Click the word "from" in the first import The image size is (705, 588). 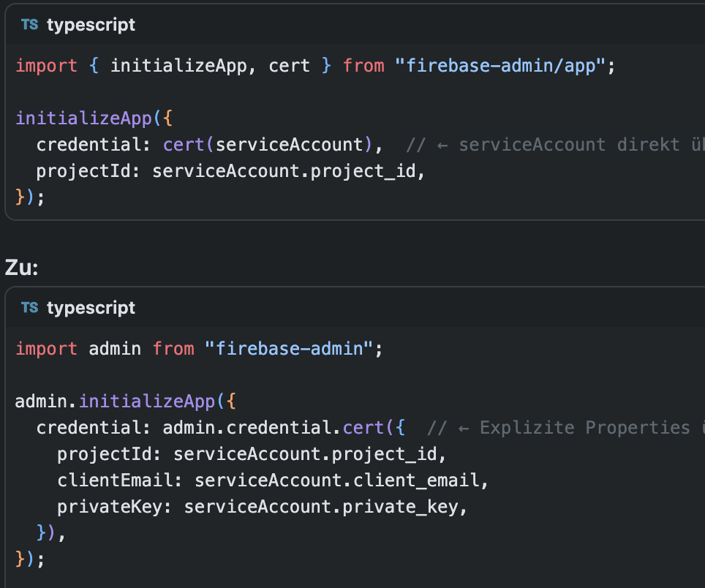click(363, 66)
